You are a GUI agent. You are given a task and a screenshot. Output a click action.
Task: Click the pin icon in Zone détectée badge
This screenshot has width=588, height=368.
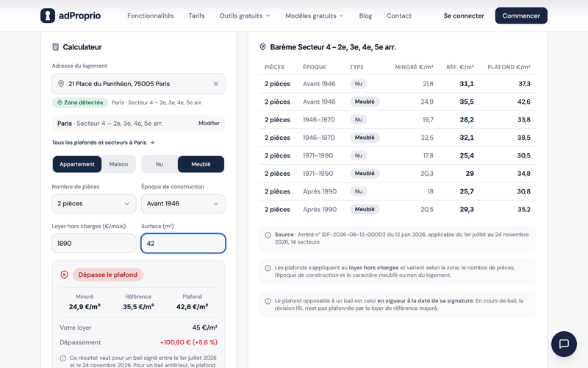tap(60, 102)
